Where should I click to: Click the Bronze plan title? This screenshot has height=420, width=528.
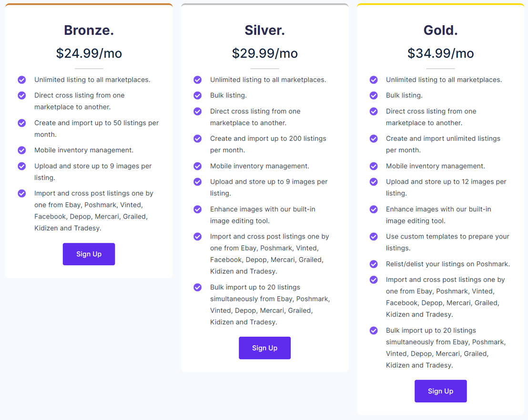coord(89,30)
